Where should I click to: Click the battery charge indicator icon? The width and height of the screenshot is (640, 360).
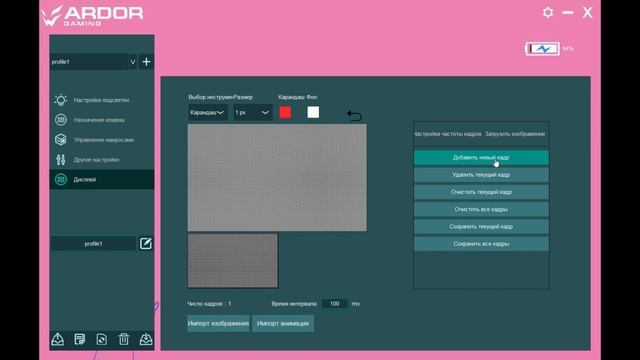(542, 49)
